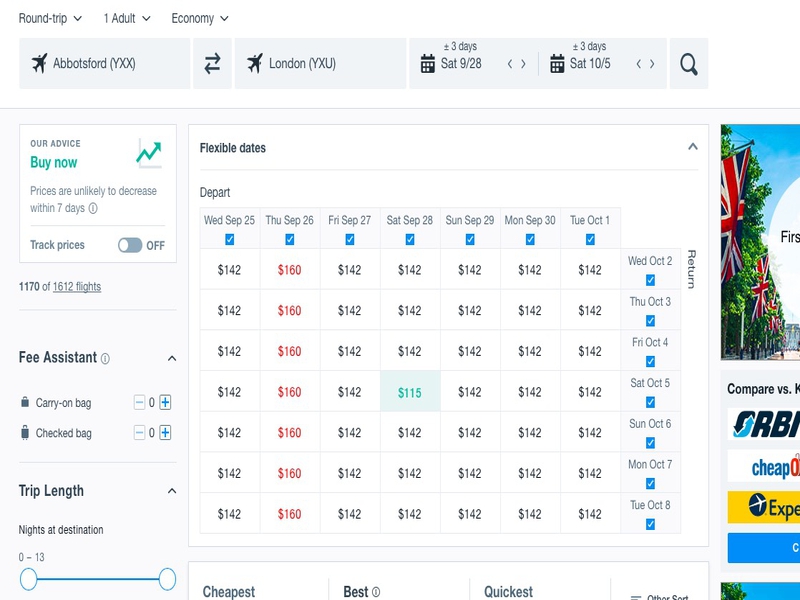
Task: Click the maximum nights slider handle
Action: [x=167, y=579]
